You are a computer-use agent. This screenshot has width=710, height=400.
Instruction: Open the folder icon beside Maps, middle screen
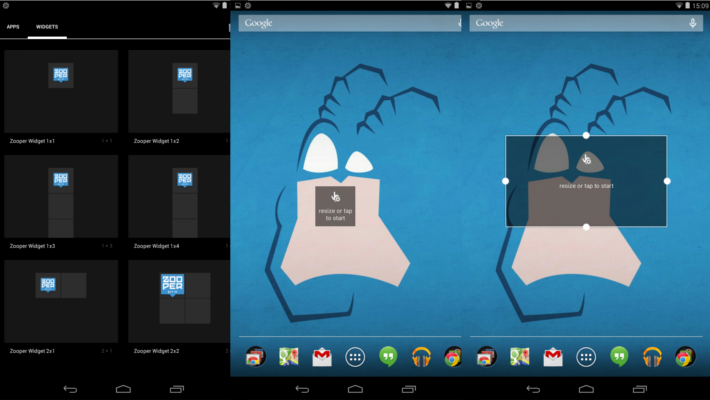tap(255, 357)
